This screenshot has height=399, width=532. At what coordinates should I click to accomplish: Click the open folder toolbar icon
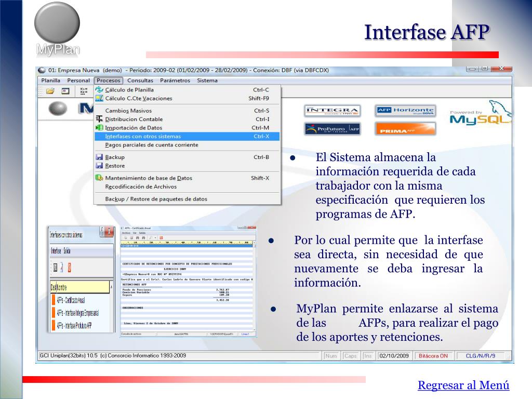tap(50, 91)
